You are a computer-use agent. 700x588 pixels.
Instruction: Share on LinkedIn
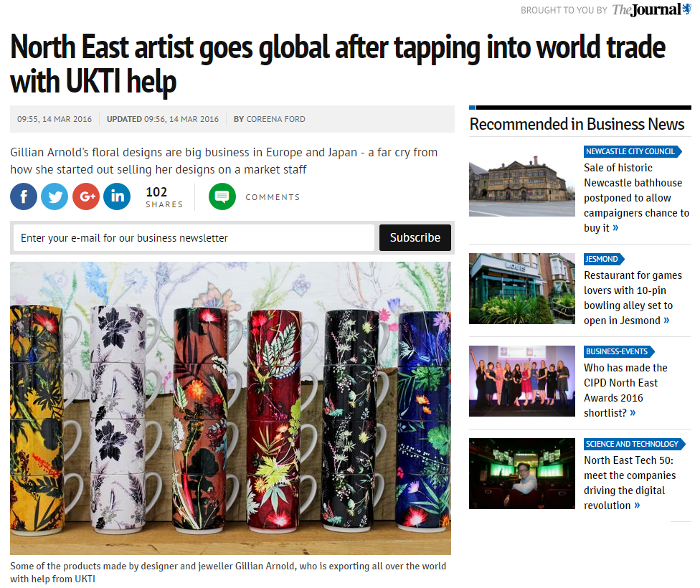117,196
